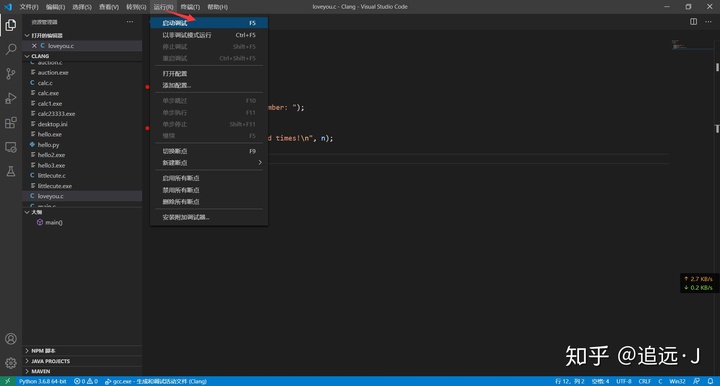The width and height of the screenshot is (720, 386).
Task: Open the editor's more actions ellipsis
Action: (x=708, y=22)
